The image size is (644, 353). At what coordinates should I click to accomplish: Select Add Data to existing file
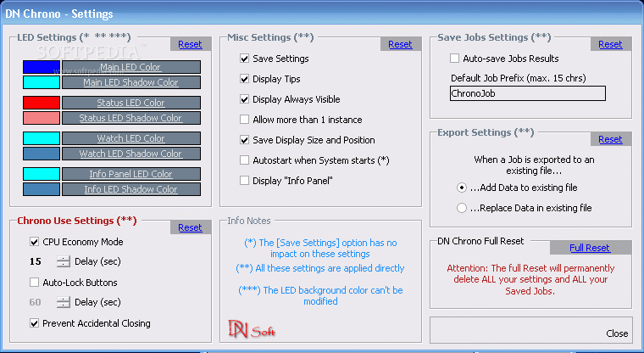(462, 188)
